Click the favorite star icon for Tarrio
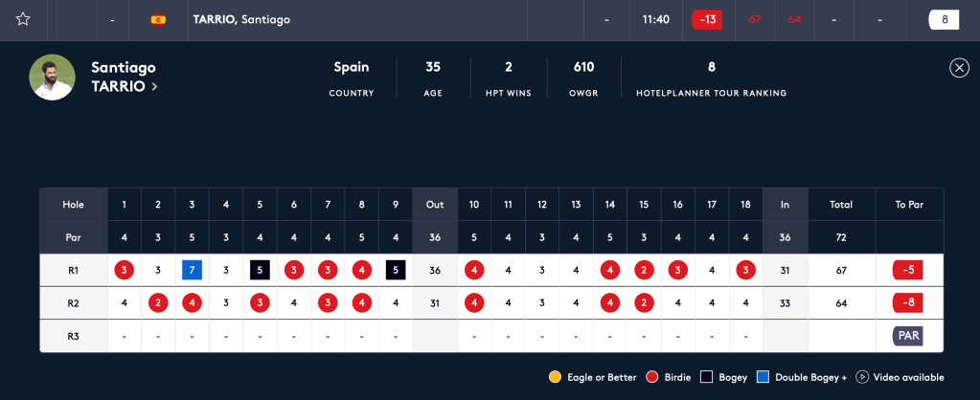The width and height of the screenshot is (980, 400). [23, 19]
